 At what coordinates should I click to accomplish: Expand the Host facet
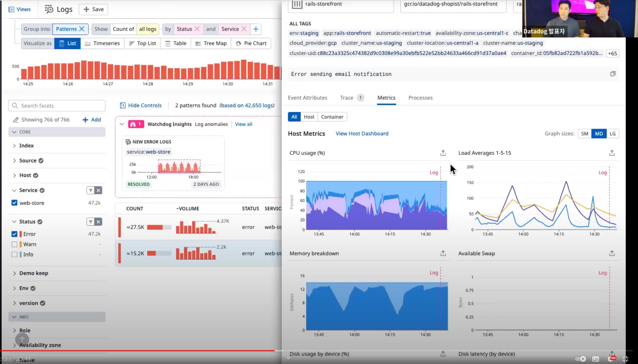(14, 175)
